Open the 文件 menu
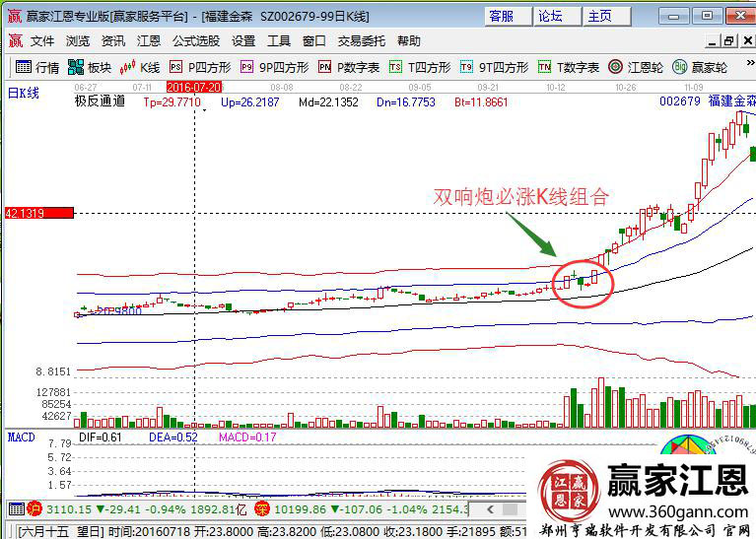The height and width of the screenshot is (539, 756). 42,40
